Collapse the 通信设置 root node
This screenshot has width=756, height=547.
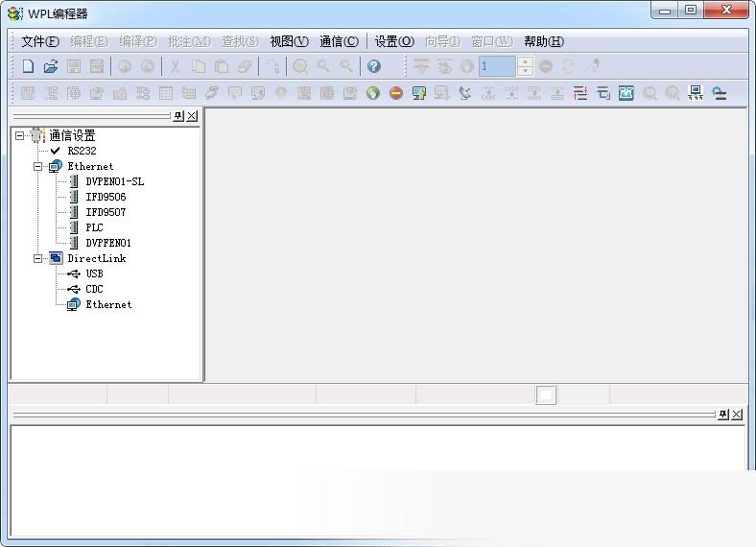coord(19,135)
